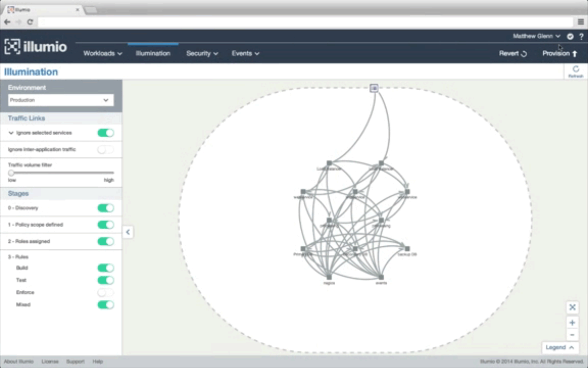Click the Revert button
The image size is (588, 368).
513,53
